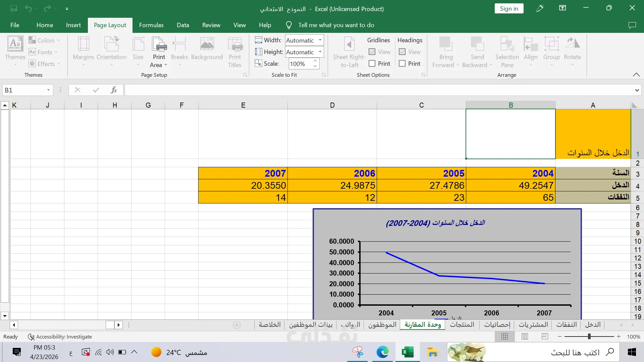
Task: Collapse the ribbon
Action: tap(636, 75)
